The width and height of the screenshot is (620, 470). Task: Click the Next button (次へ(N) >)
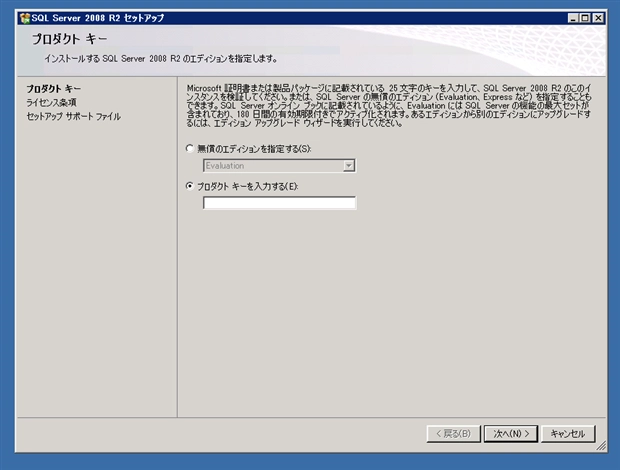[511, 434]
